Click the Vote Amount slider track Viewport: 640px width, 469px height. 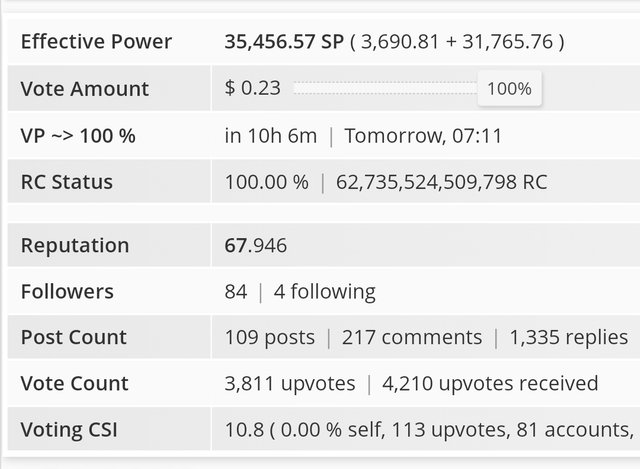point(383,88)
